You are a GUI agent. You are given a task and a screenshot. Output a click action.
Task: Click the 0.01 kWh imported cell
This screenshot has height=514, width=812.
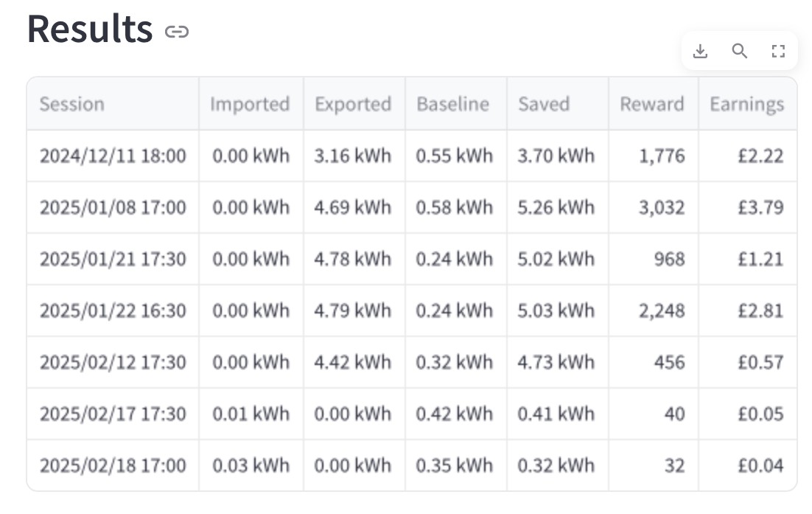pyautogui.click(x=251, y=414)
